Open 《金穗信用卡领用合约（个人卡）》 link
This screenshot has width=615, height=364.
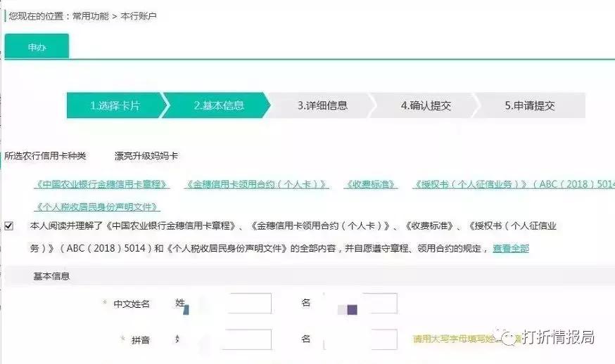[x=257, y=184]
